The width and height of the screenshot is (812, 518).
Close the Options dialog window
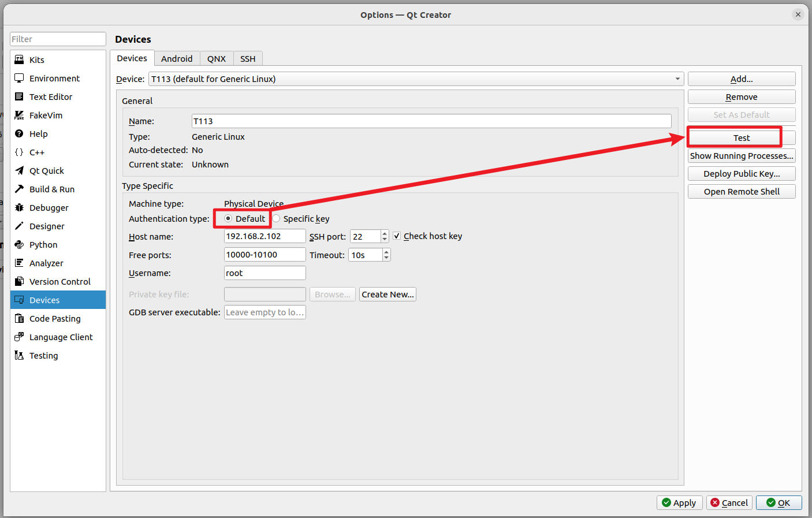coord(798,14)
